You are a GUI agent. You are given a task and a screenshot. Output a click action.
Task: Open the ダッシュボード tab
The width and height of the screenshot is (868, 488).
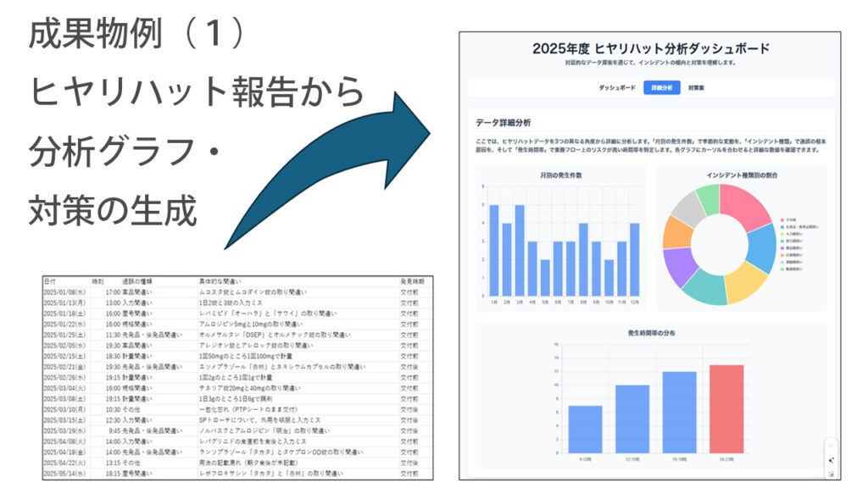[x=616, y=87]
